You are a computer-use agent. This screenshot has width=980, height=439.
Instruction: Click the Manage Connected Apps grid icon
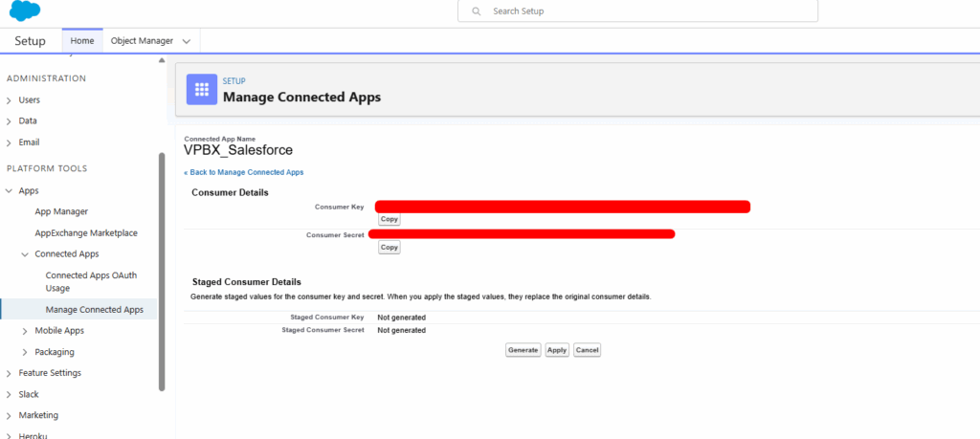tap(202, 89)
